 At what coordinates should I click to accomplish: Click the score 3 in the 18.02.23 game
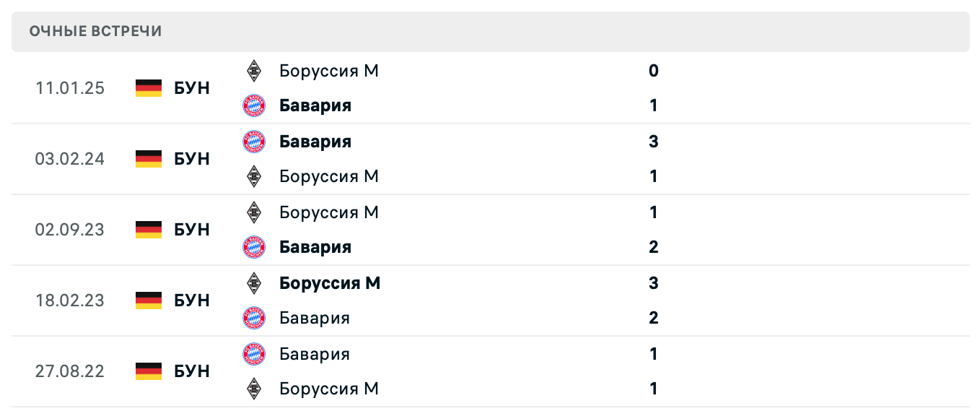tap(653, 282)
